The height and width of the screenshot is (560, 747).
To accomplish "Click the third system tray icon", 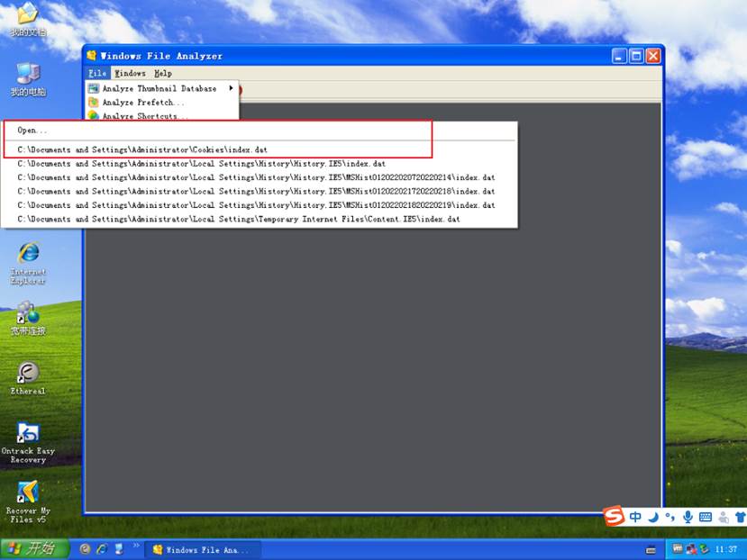I will [x=704, y=549].
